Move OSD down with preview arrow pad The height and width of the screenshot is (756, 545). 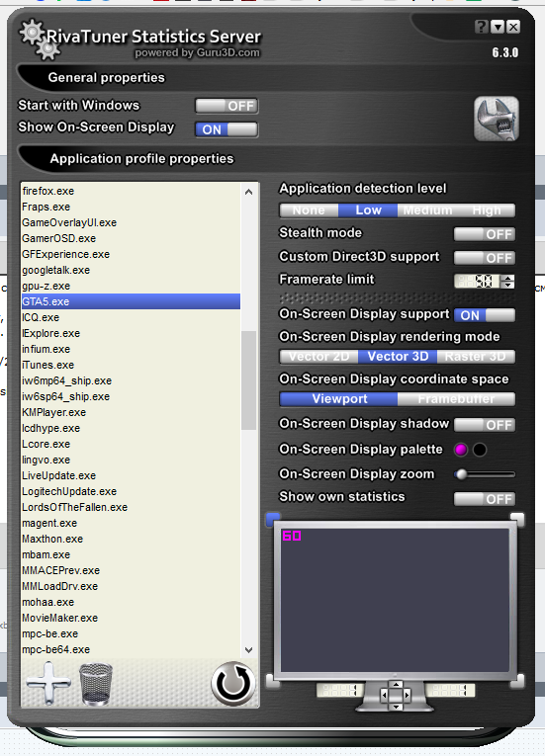coord(396,707)
